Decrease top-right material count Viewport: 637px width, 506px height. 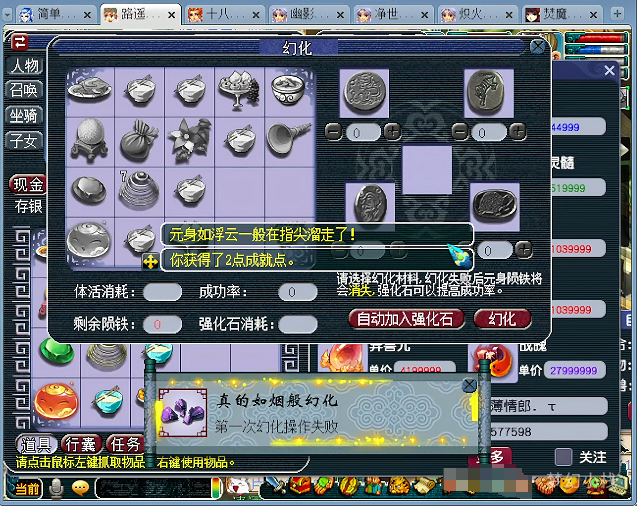coord(460,132)
